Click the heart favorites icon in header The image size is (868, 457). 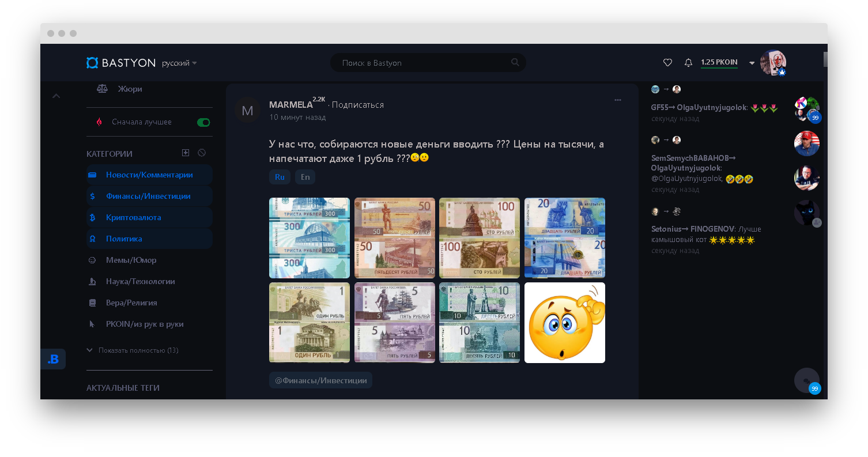coord(668,63)
